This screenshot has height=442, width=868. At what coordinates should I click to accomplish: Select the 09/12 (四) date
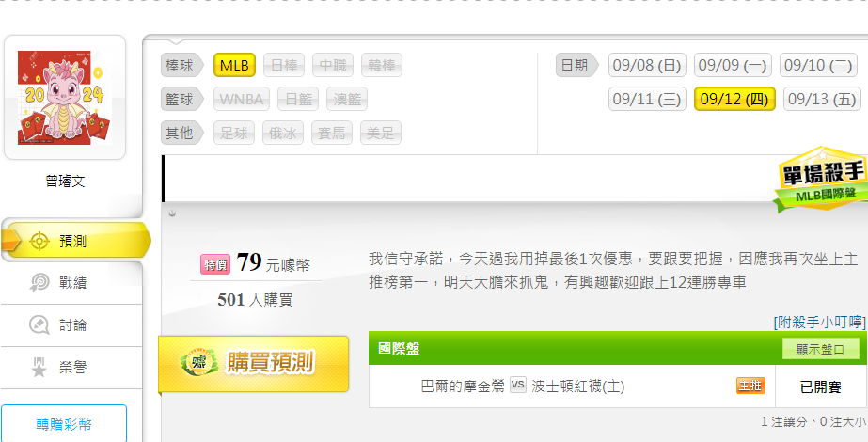[x=734, y=99]
